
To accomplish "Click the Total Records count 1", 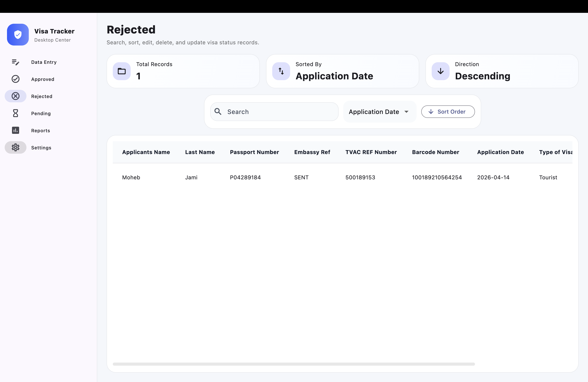I will pos(138,76).
